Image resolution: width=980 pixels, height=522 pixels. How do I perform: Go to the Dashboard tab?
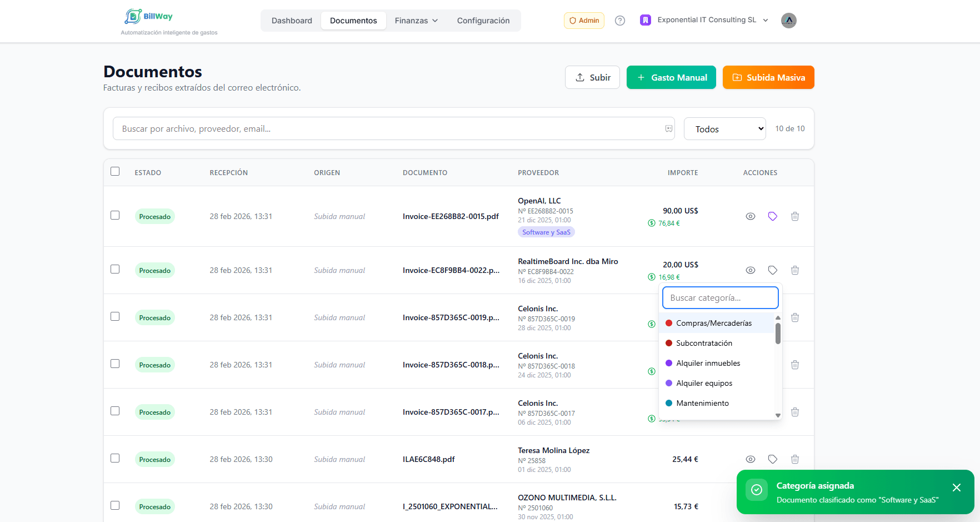pos(292,21)
